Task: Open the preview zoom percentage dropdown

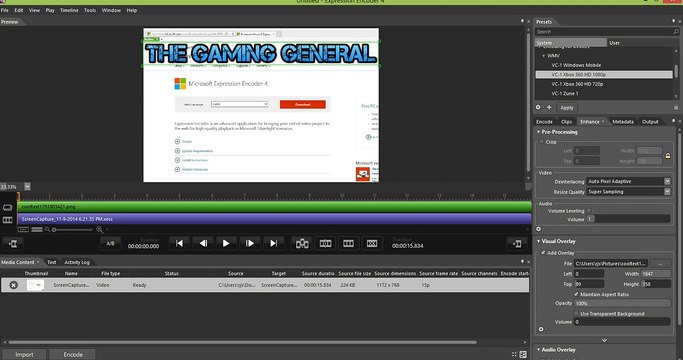Action: click(27, 187)
